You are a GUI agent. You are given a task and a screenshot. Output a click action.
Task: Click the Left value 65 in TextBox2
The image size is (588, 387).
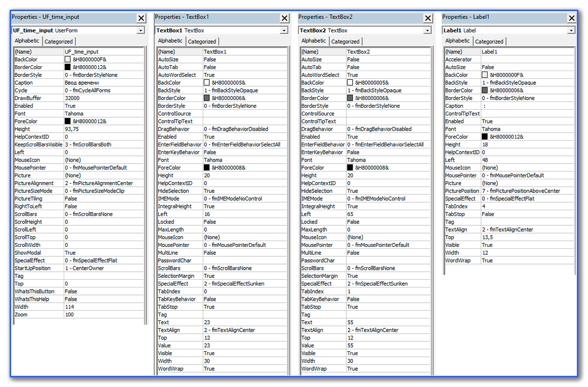click(x=389, y=214)
